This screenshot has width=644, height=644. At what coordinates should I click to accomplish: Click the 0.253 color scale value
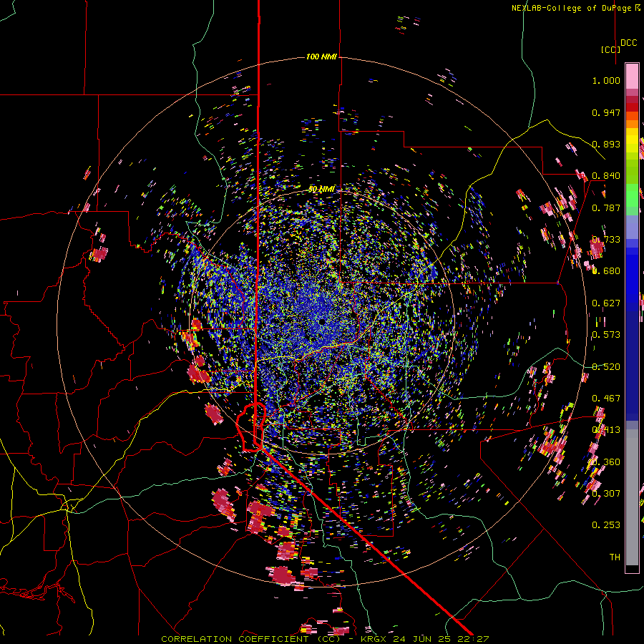[606, 525]
